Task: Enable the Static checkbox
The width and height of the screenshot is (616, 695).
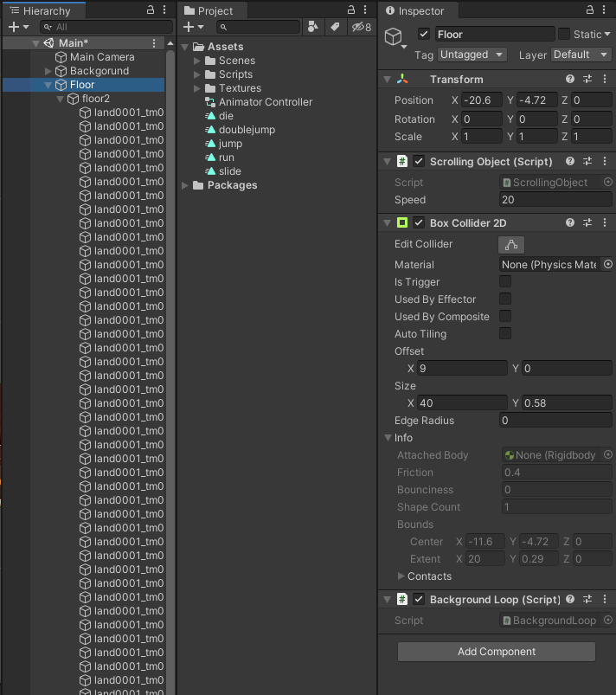Action: coord(564,34)
